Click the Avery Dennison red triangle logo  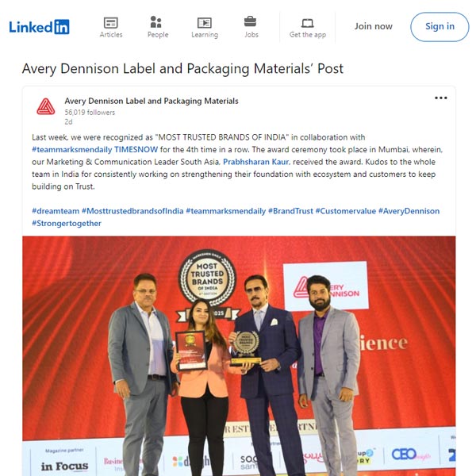pyautogui.click(x=46, y=107)
